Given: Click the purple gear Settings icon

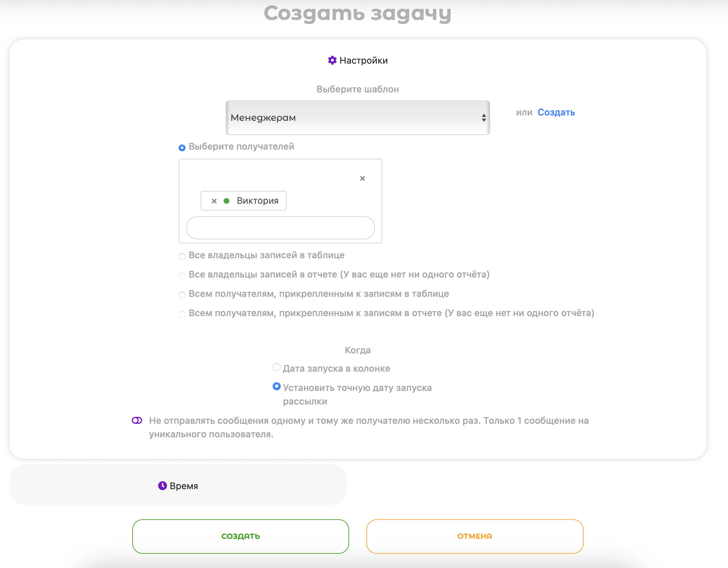Looking at the screenshot, I should pyautogui.click(x=332, y=60).
